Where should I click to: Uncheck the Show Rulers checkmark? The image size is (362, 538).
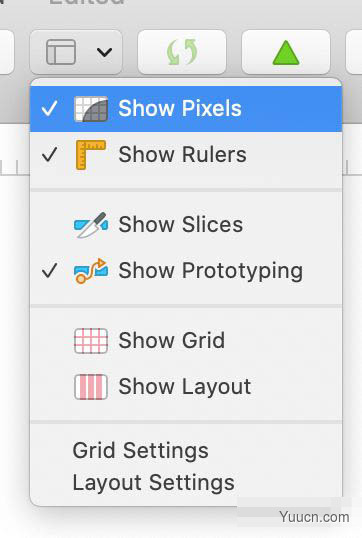coord(50,155)
